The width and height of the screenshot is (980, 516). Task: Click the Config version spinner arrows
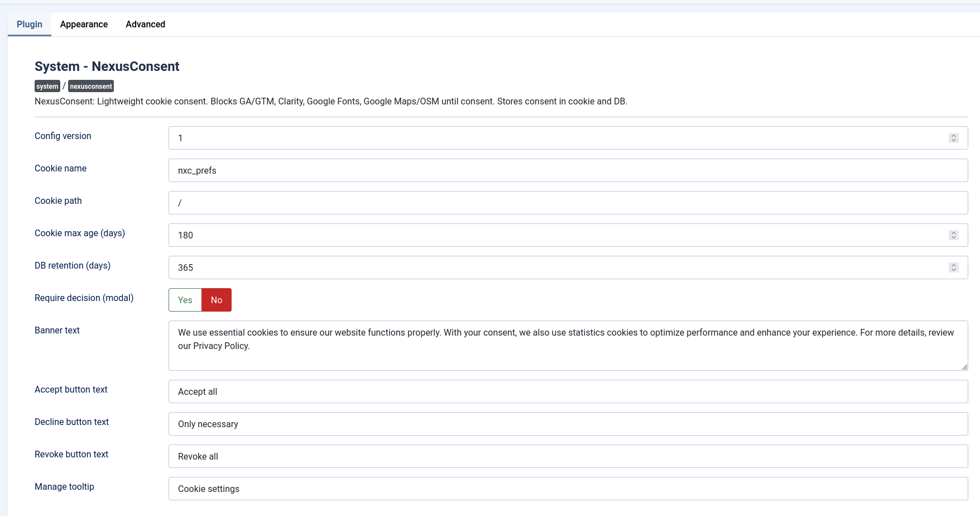tap(953, 138)
